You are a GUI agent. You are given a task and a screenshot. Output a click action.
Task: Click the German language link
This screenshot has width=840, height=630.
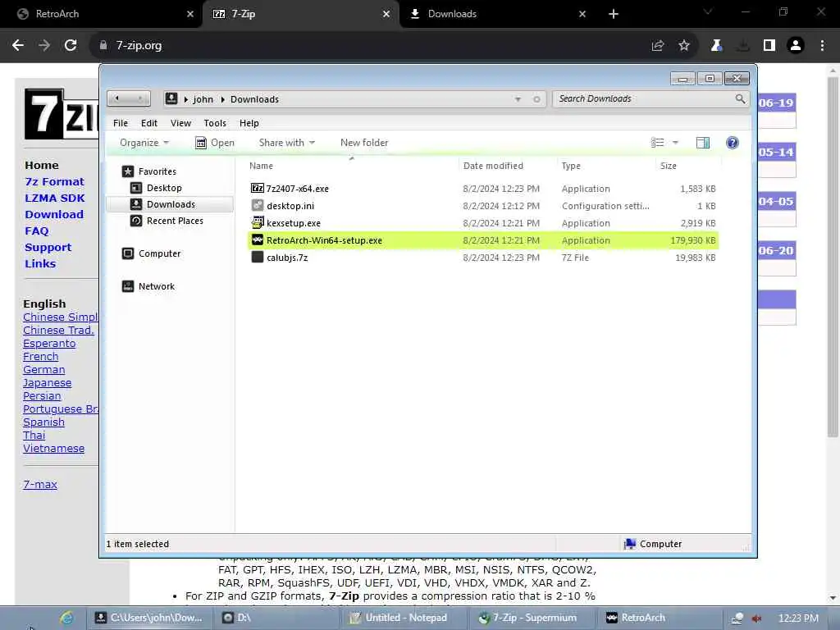pos(44,370)
